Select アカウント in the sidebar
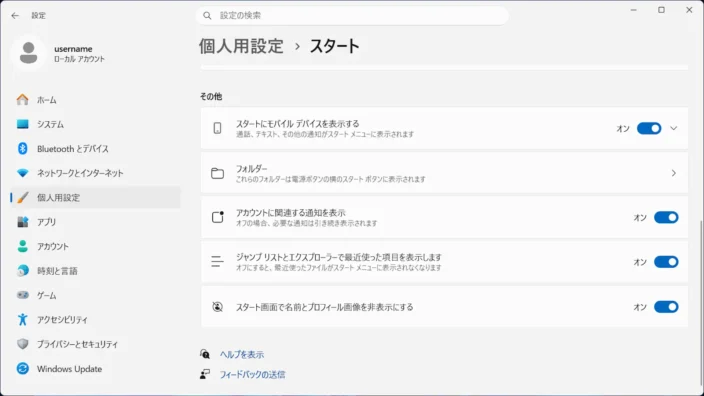 (x=95, y=246)
